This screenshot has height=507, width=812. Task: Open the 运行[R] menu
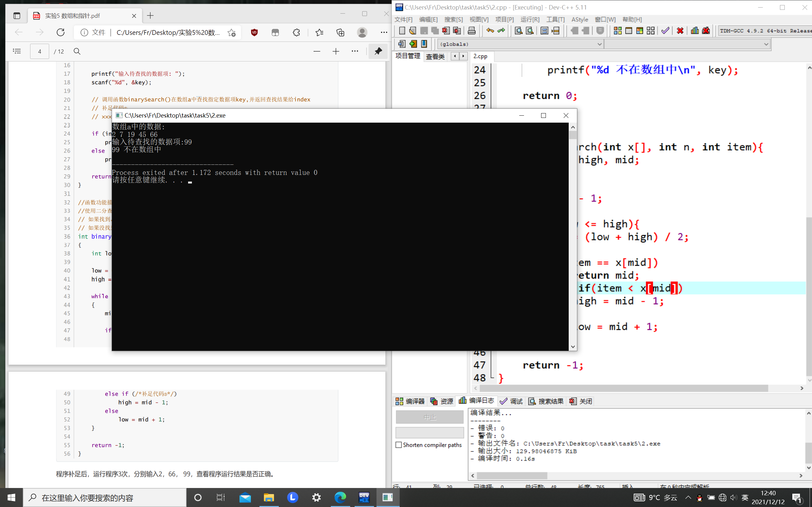tap(529, 19)
